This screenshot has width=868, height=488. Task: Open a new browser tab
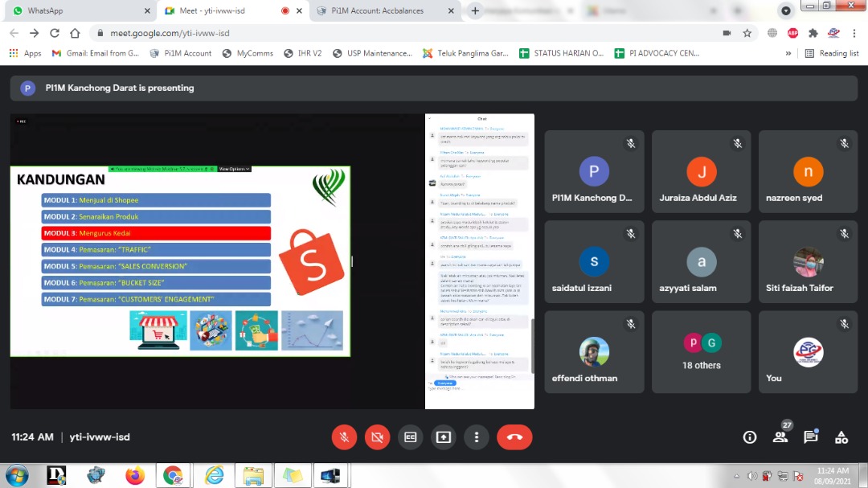tap(475, 10)
